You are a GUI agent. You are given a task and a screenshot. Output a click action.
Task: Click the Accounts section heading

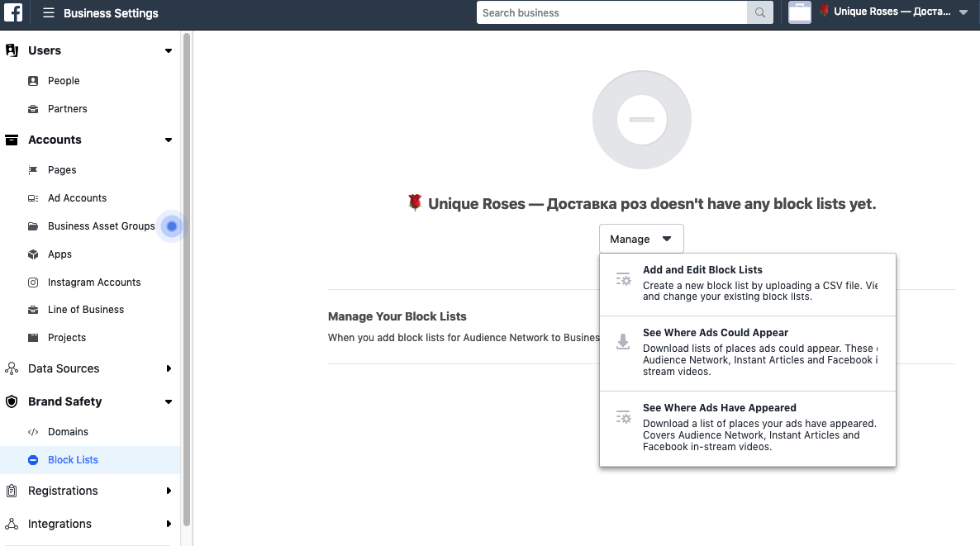tap(55, 140)
